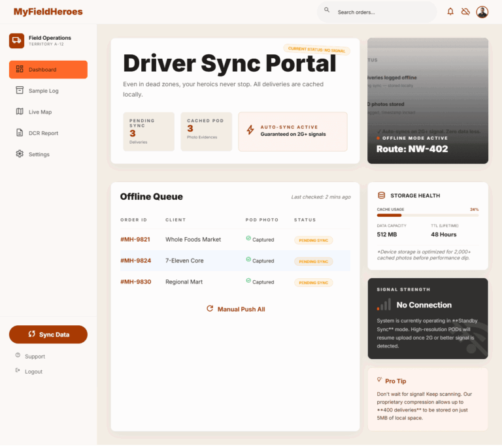This screenshot has height=448, width=502.
Task: Click the Logout link
Action: 33,372
